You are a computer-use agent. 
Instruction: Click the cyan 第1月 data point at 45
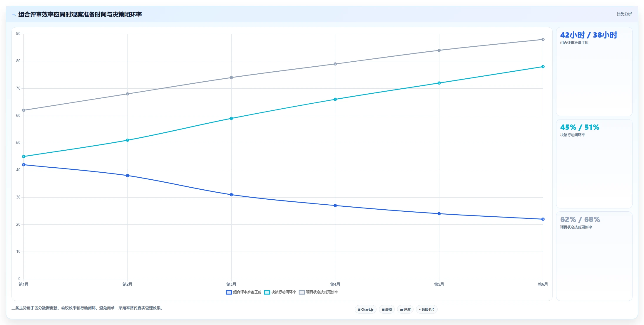point(24,156)
